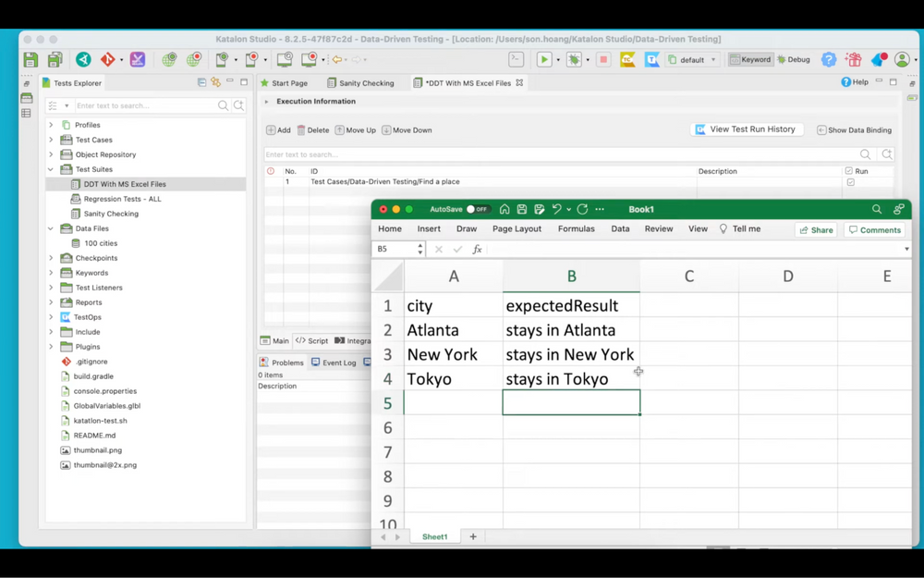Click the green Run test play button

coord(544,60)
